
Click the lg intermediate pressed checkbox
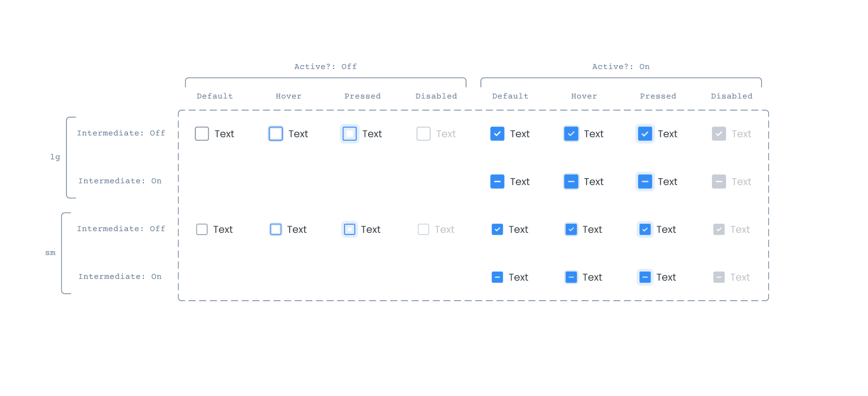(645, 182)
